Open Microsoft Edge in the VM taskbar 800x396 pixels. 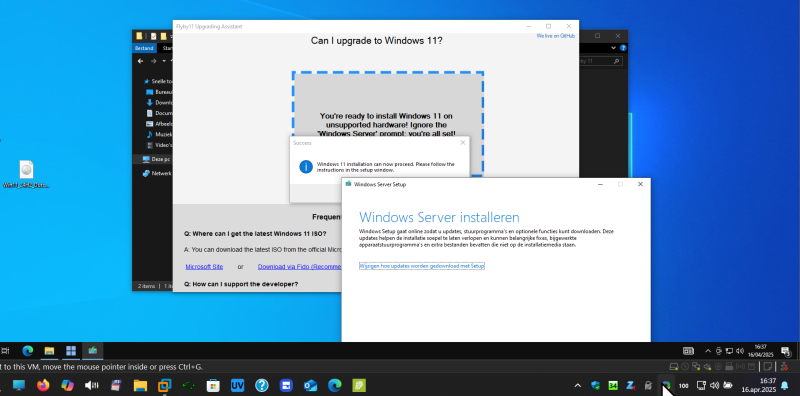(28, 351)
